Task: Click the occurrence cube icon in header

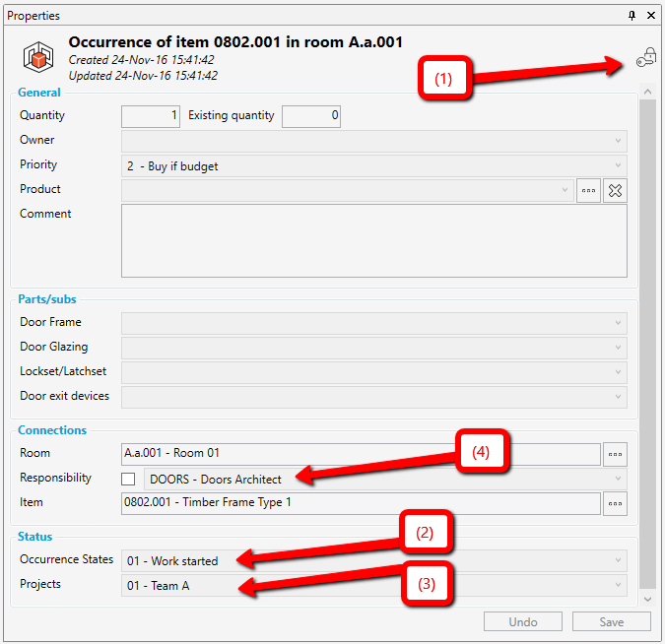Action: point(38,57)
